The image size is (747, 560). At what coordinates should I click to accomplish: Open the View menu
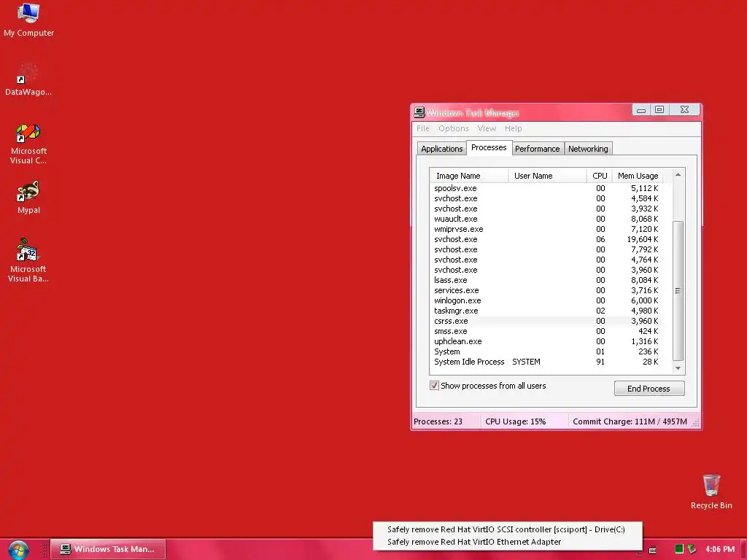pos(487,128)
